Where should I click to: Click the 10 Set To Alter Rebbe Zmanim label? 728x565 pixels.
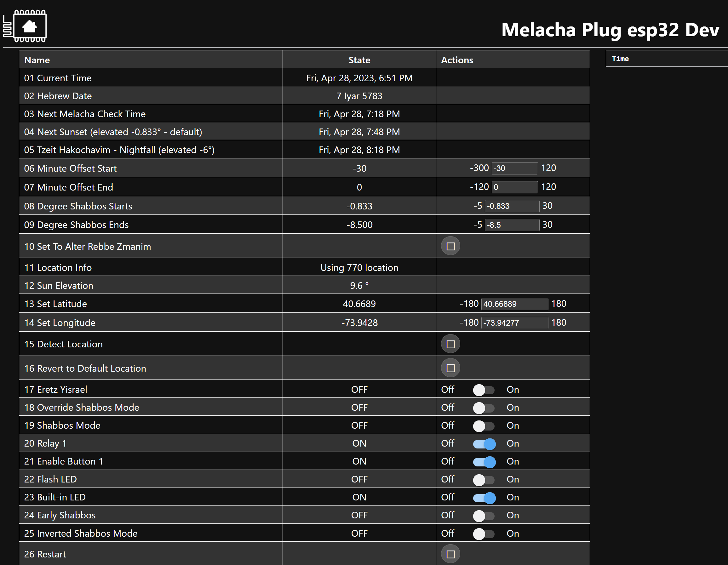[x=87, y=247]
